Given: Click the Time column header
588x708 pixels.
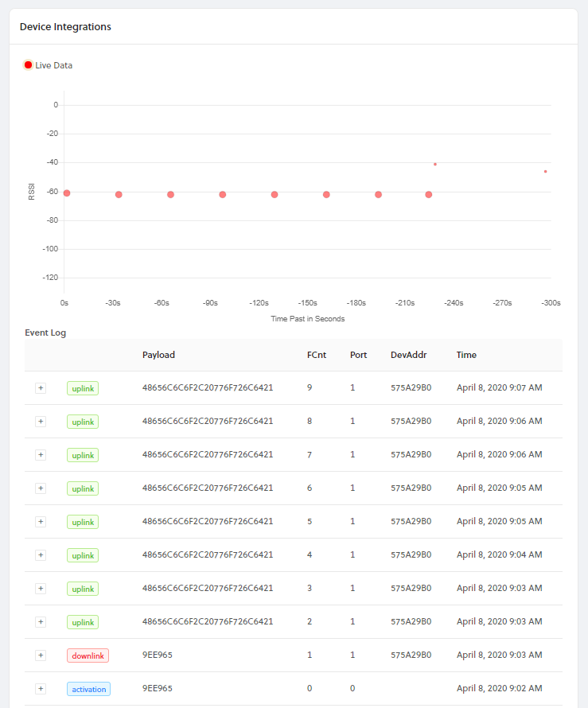Looking at the screenshot, I should pyautogui.click(x=466, y=355).
